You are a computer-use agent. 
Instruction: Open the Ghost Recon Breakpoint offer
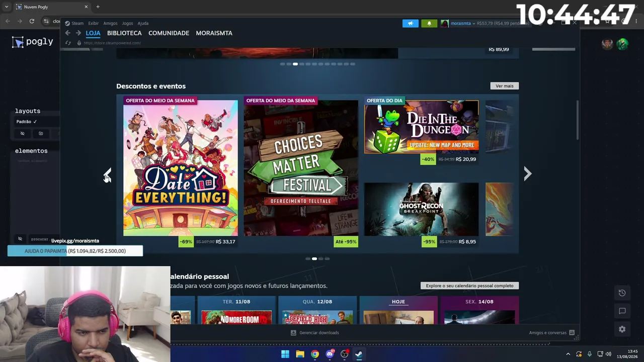422,209
